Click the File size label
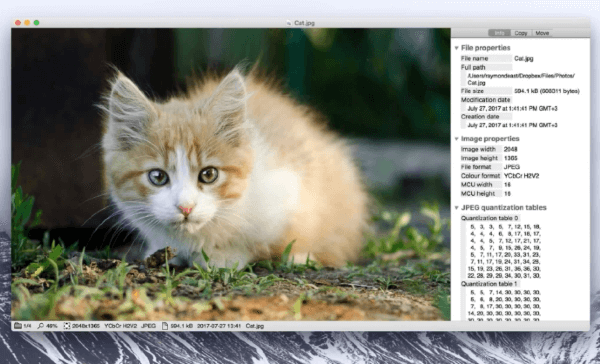Screen dimensions: 600x364 tap(472, 91)
